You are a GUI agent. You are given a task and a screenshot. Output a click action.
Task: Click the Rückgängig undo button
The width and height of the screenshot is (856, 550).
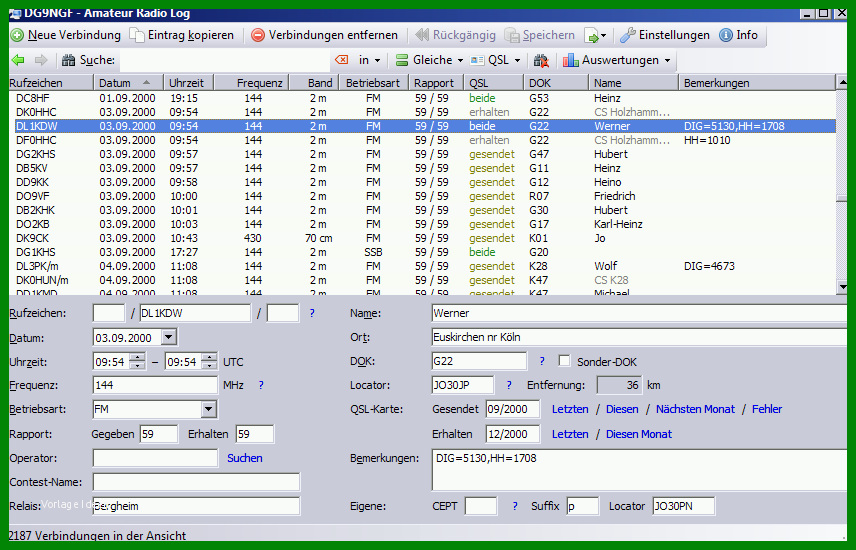tap(455, 35)
